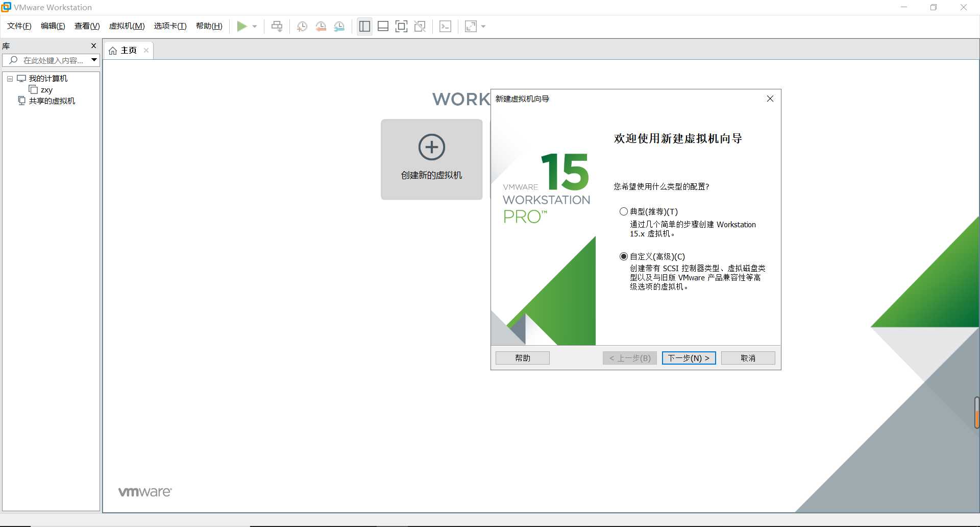
Task: Toggle the thumbnail bar view icon
Action: click(x=383, y=27)
